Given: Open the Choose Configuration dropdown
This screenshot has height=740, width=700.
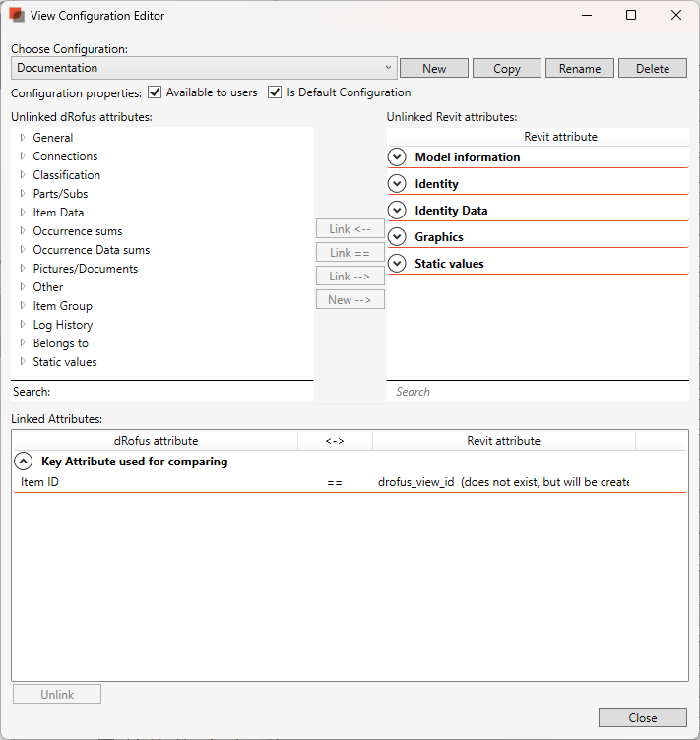Looking at the screenshot, I should [204, 68].
